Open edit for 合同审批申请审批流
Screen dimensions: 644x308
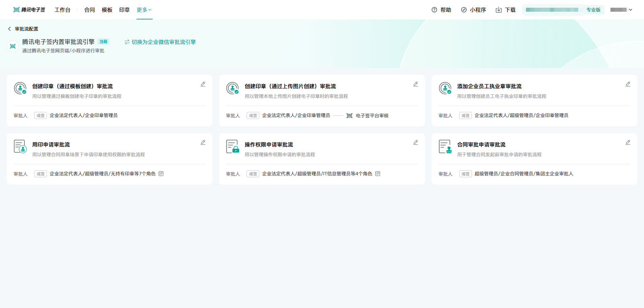(628, 142)
